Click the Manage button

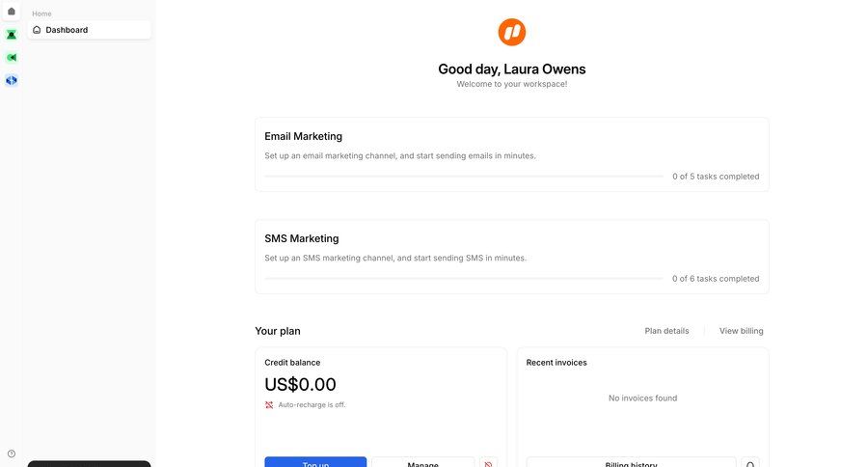[422, 463]
